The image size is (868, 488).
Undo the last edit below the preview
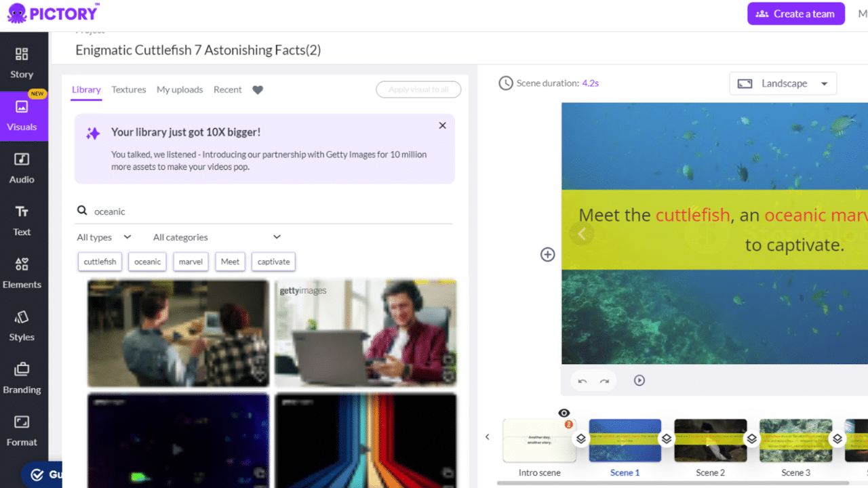pyautogui.click(x=582, y=380)
